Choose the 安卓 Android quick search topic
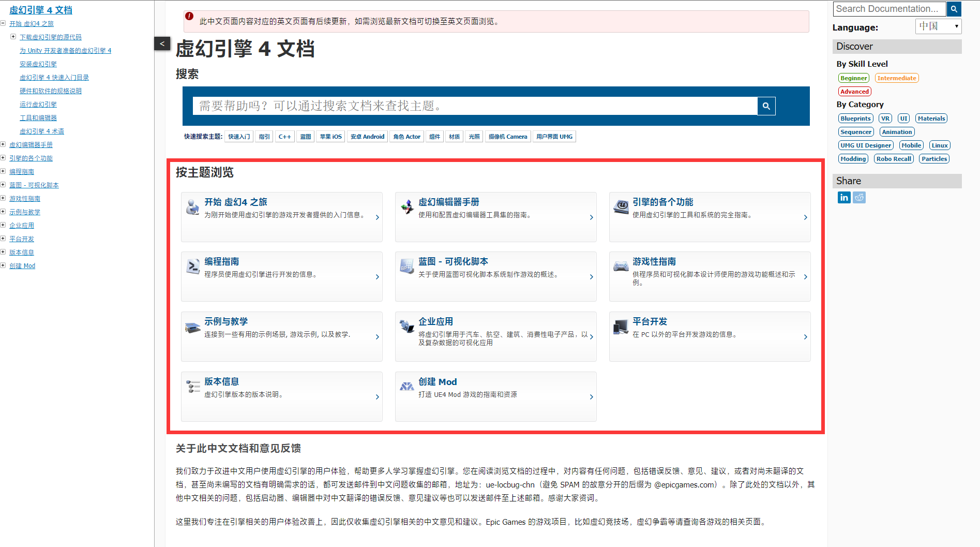 (x=368, y=137)
